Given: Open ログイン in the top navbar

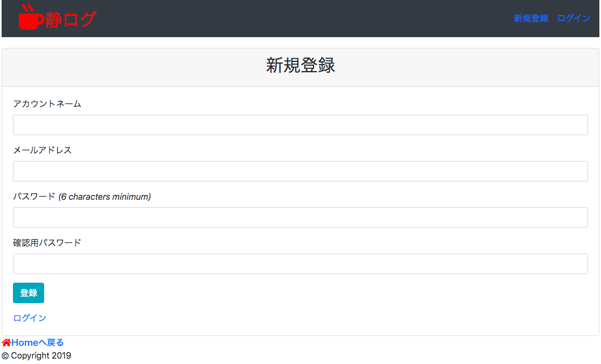Looking at the screenshot, I should 574,18.
